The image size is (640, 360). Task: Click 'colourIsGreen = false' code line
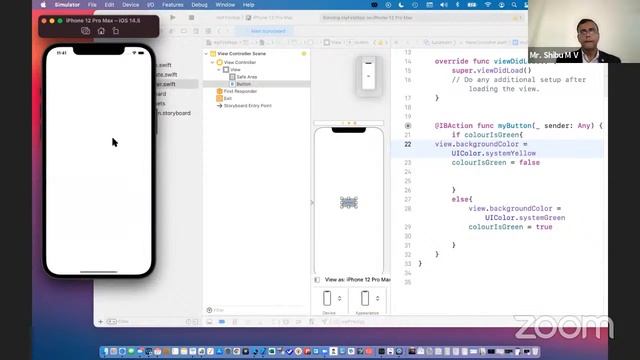(496, 162)
